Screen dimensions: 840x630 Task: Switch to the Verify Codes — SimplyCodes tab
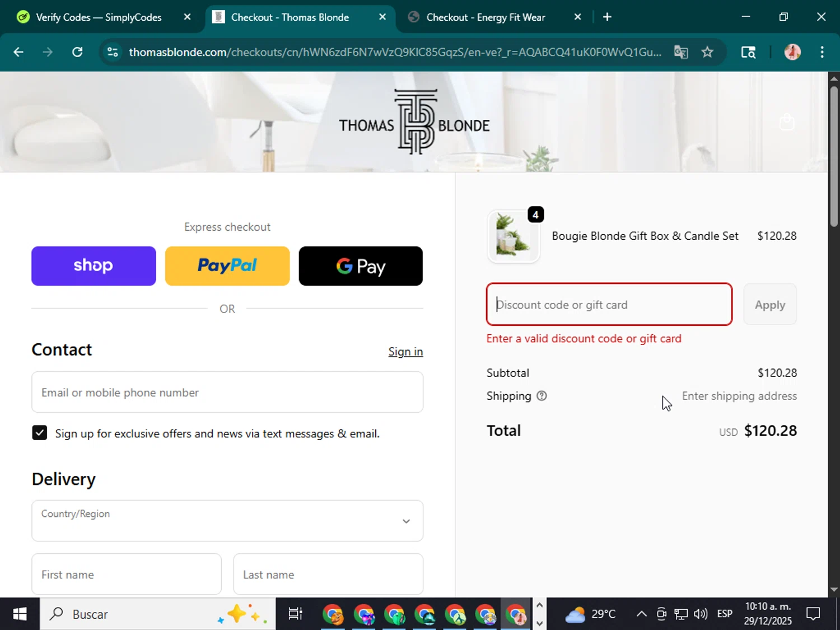click(99, 17)
